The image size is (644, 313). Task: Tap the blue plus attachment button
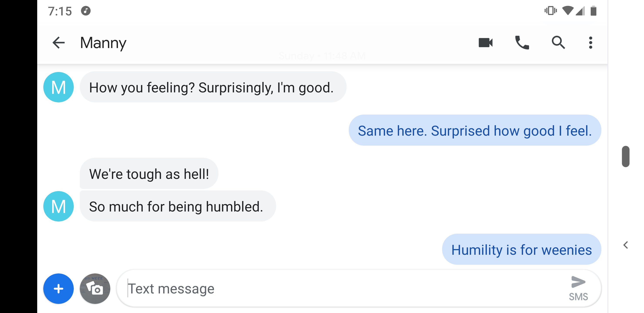point(59,288)
